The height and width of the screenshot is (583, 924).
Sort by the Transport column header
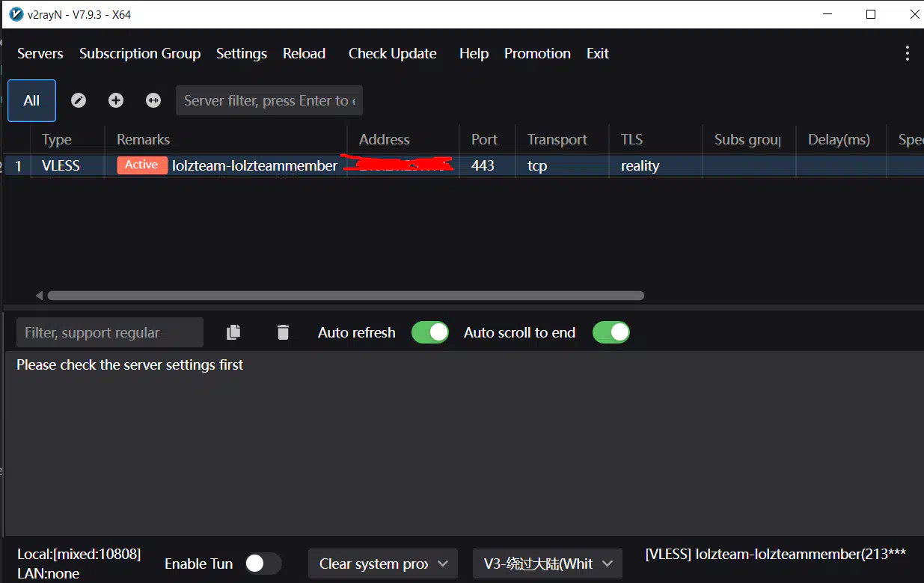pos(563,139)
